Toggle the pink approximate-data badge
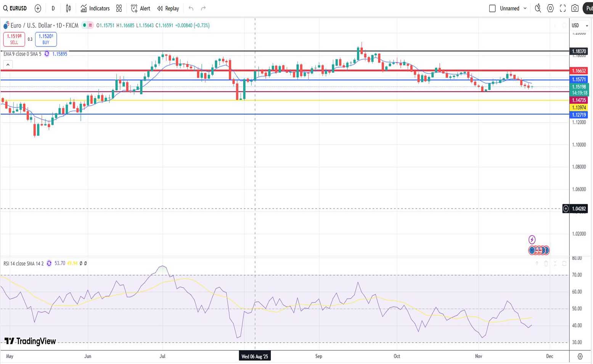The height and width of the screenshot is (364, 593). 90,26
